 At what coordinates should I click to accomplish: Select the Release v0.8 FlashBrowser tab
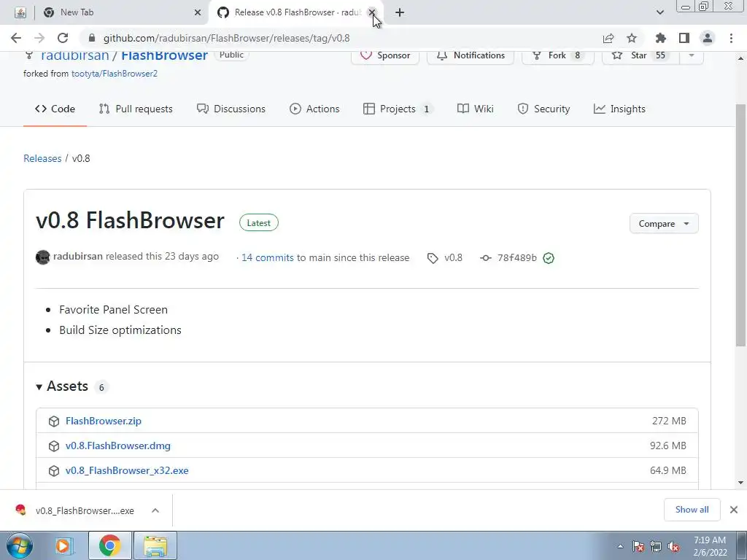[295, 12]
